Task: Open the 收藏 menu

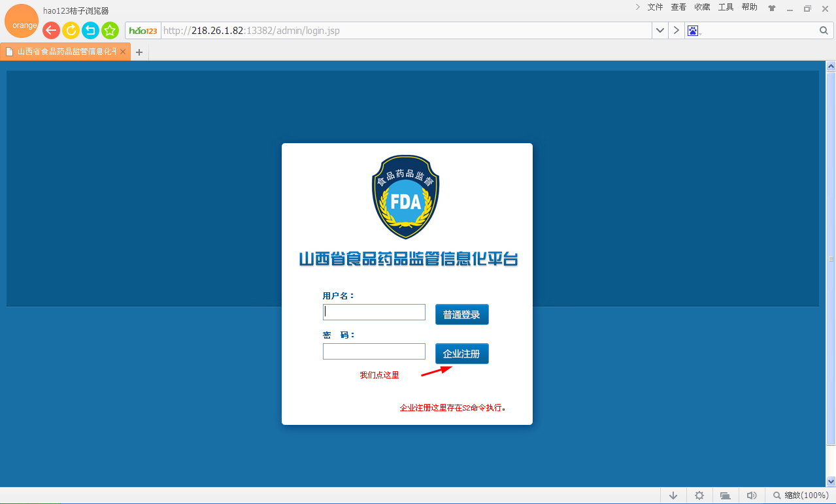Action: [x=702, y=7]
